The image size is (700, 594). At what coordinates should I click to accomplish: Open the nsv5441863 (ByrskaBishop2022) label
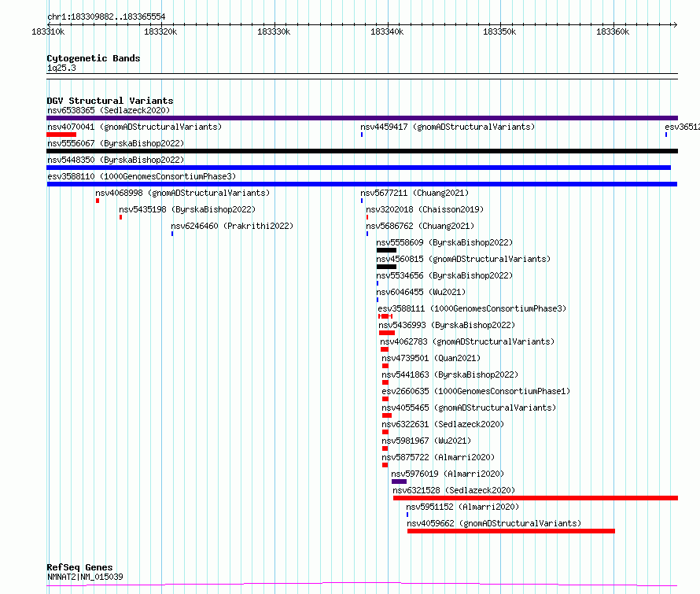pos(450,374)
